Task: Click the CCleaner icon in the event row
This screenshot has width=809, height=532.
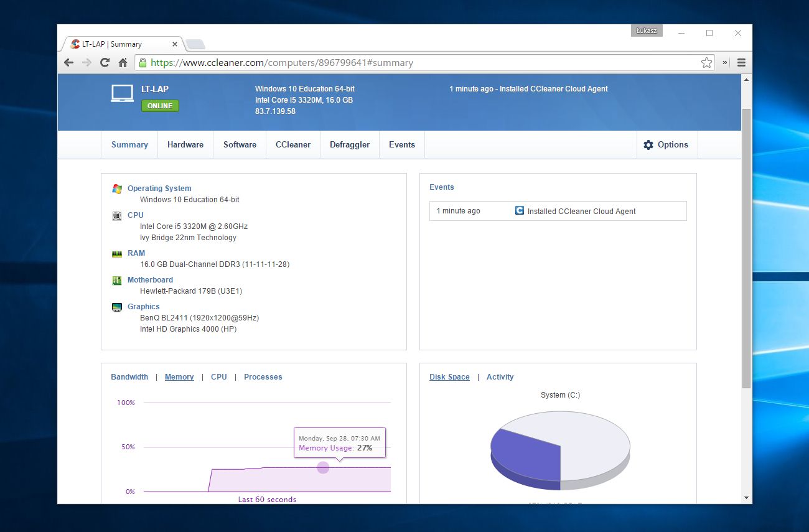Action: coord(520,211)
